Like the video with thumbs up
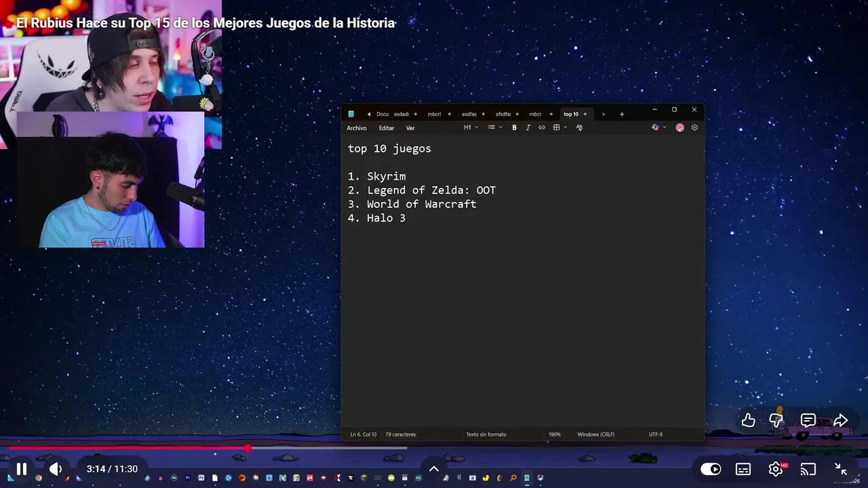 (748, 420)
